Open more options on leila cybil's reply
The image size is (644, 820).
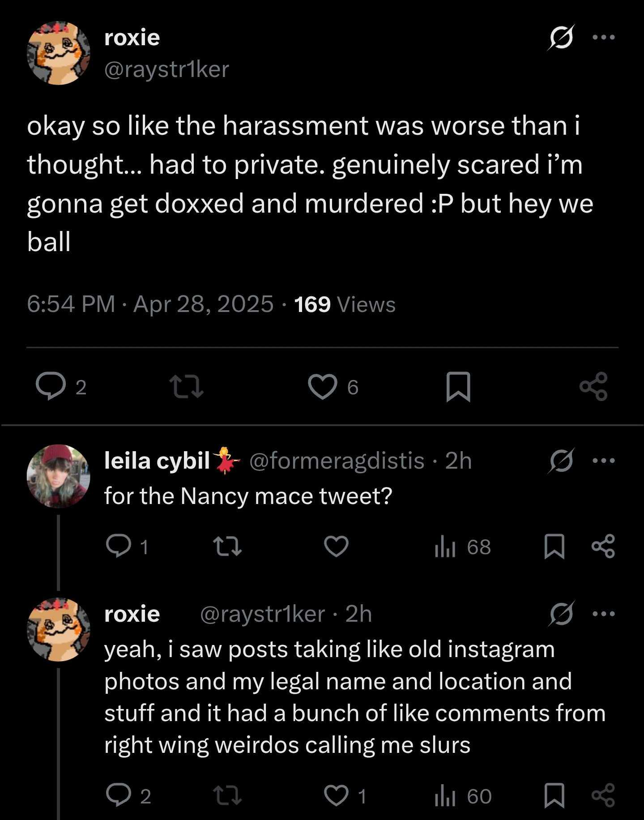(x=604, y=460)
